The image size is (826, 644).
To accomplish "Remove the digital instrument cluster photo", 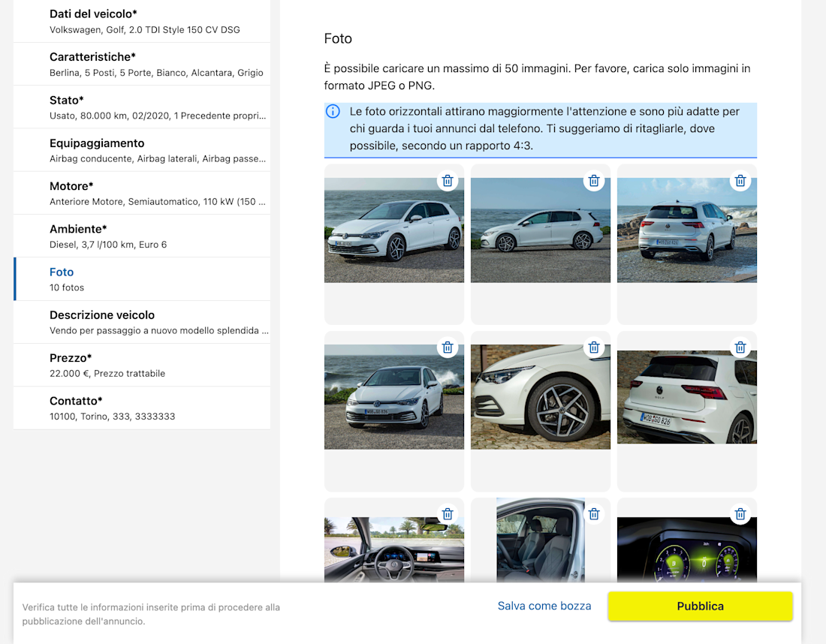I will (740, 514).
